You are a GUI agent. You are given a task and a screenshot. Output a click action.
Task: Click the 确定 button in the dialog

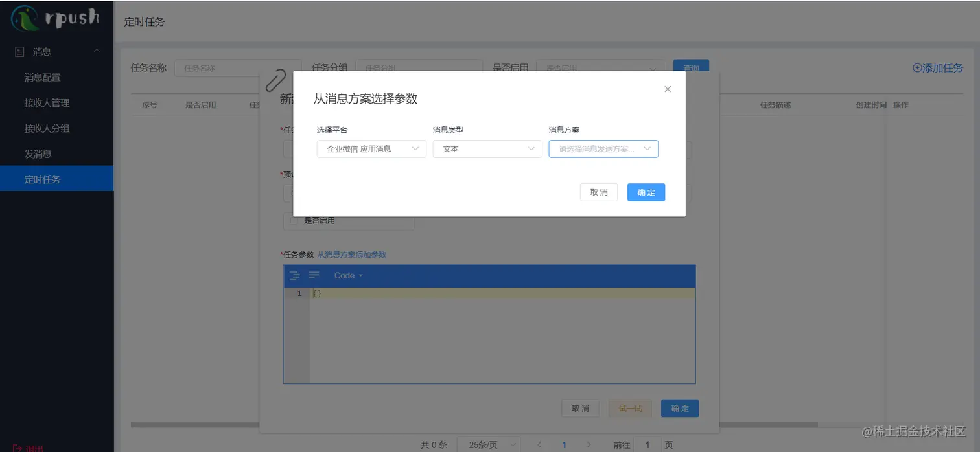646,192
